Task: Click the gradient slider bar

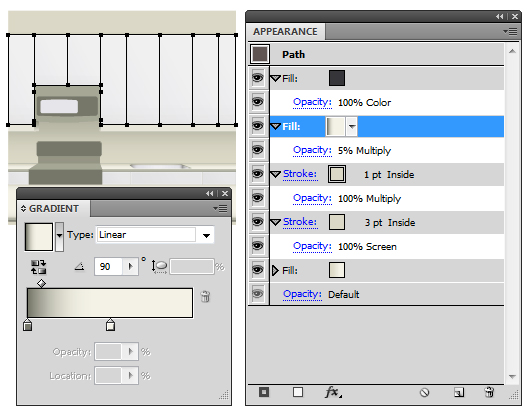Action: [x=110, y=303]
